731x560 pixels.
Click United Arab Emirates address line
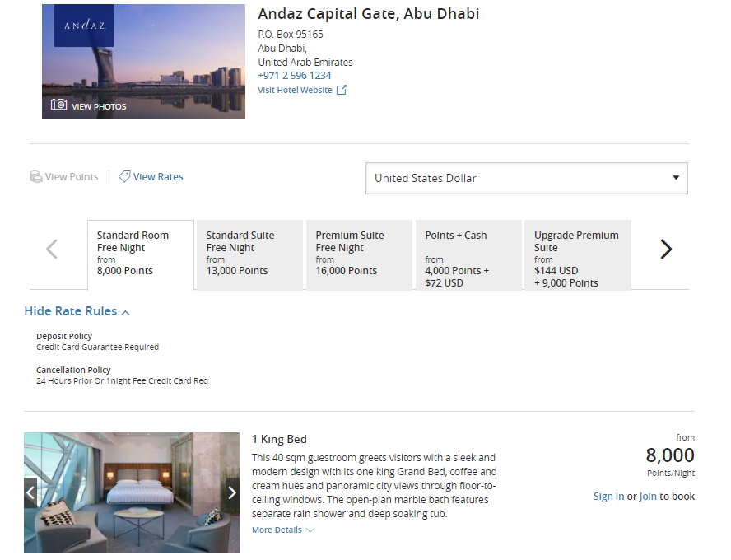[305, 63]
